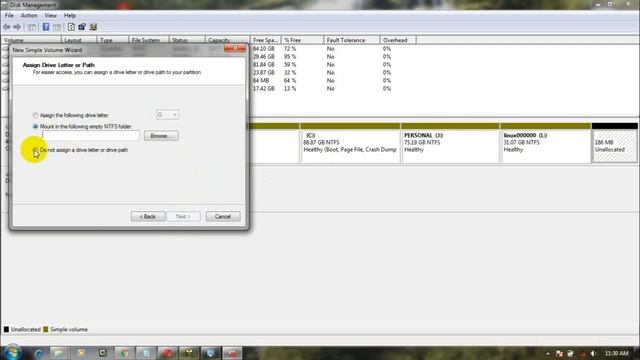Screen dimensions: 640x360
Task: Click the Next > button in the wizard
Action: click(x=183, y=216)
